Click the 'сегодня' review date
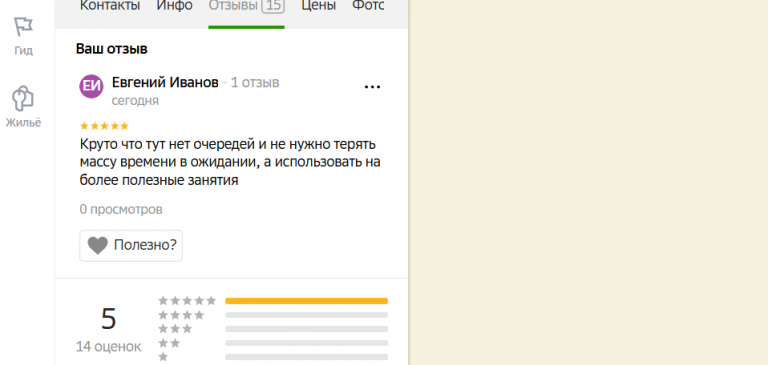This screenshot has width=768, height=365. 135,101
